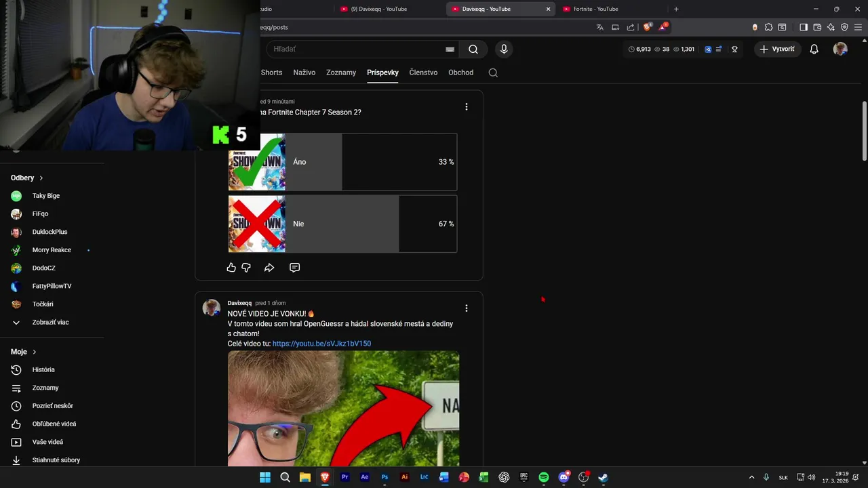Expand the Odbery section header
The width and height of the screenshot is (868, 488).
click(x=27, y=178)
